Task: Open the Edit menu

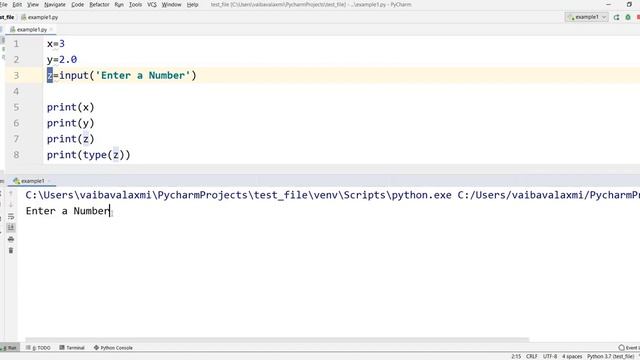Action: pos(17,4)
